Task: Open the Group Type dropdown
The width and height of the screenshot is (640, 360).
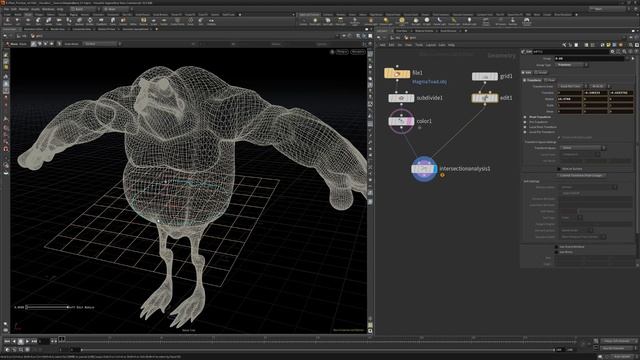Action: pyautogui.click(x=572, y=65)
